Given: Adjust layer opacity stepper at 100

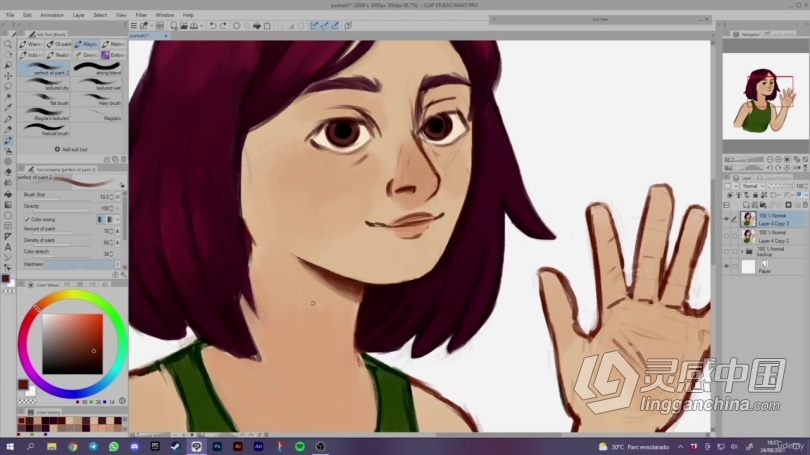Looking at the screenshot, I should click(806, 186).
